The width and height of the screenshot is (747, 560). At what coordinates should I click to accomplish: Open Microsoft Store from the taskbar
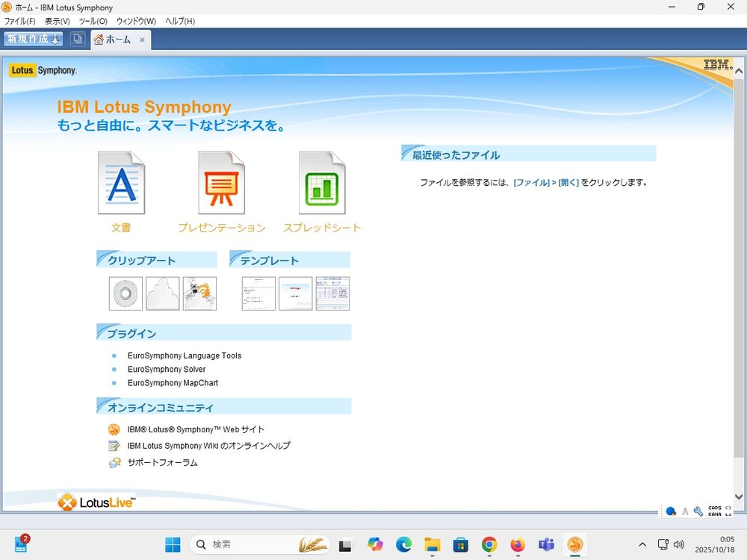[461, 544]
